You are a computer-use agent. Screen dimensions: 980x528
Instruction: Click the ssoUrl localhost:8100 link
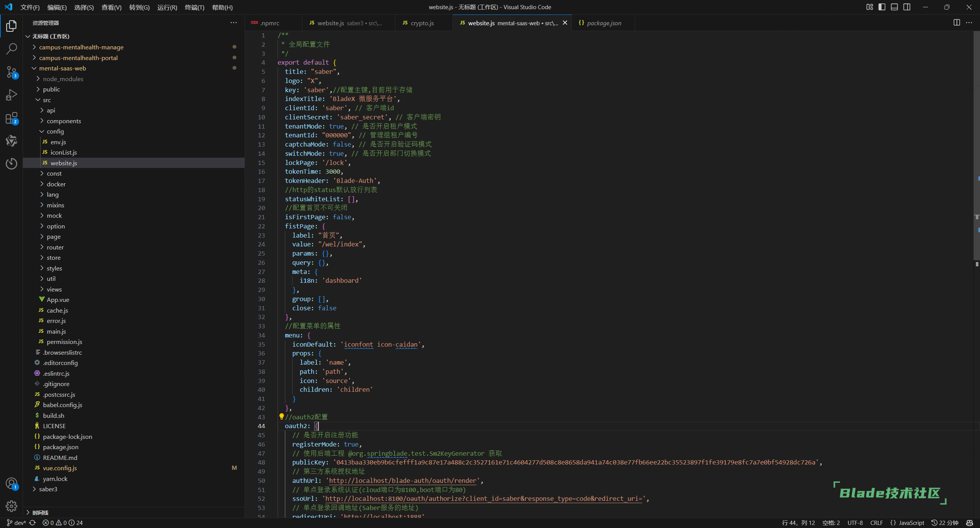pyautogui.click(x=483, y=499)
